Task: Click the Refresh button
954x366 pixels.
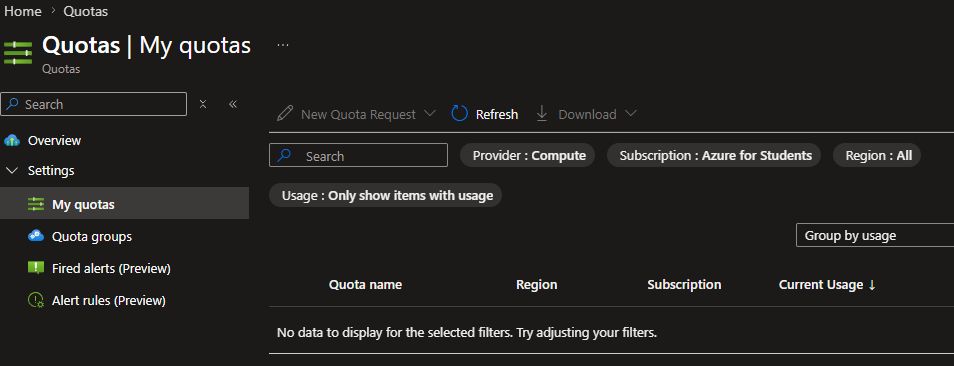Action: [x=484, y=114]
